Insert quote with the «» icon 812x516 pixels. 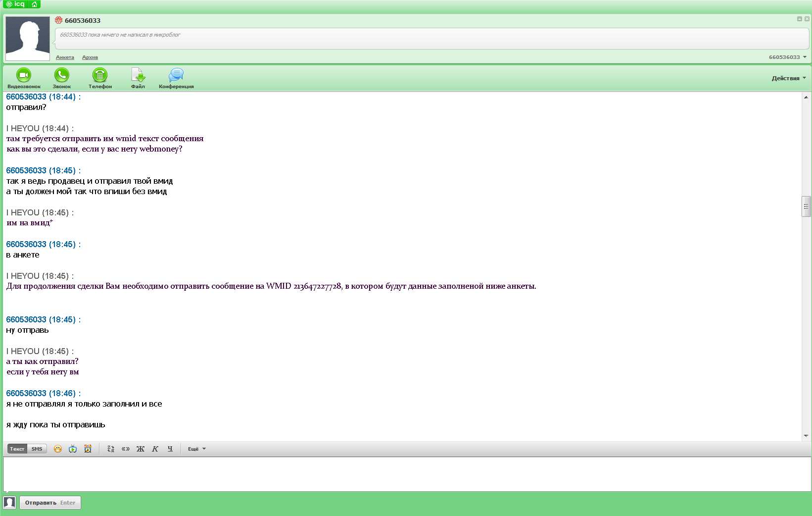click(x=126, y=449)
